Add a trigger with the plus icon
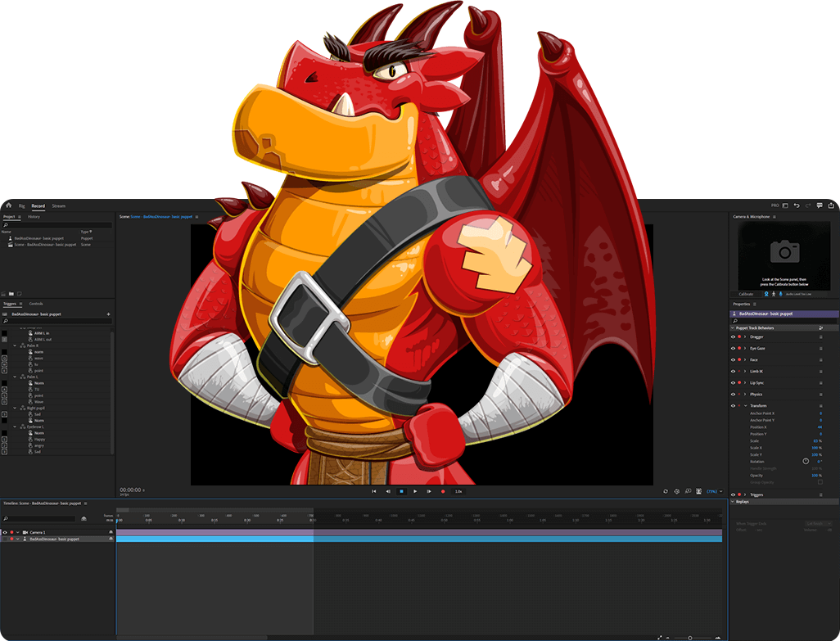Screen dimensions: 840x641 coord(108,314)
